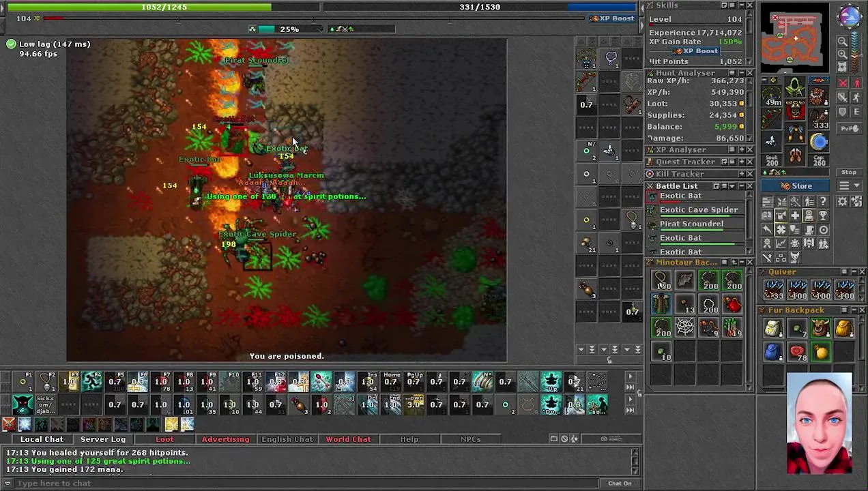The width and height of the screenshot is (868, 491).
Task: Zoom in the minimap with the magnifier plus
Action: [x=843, y=55]
